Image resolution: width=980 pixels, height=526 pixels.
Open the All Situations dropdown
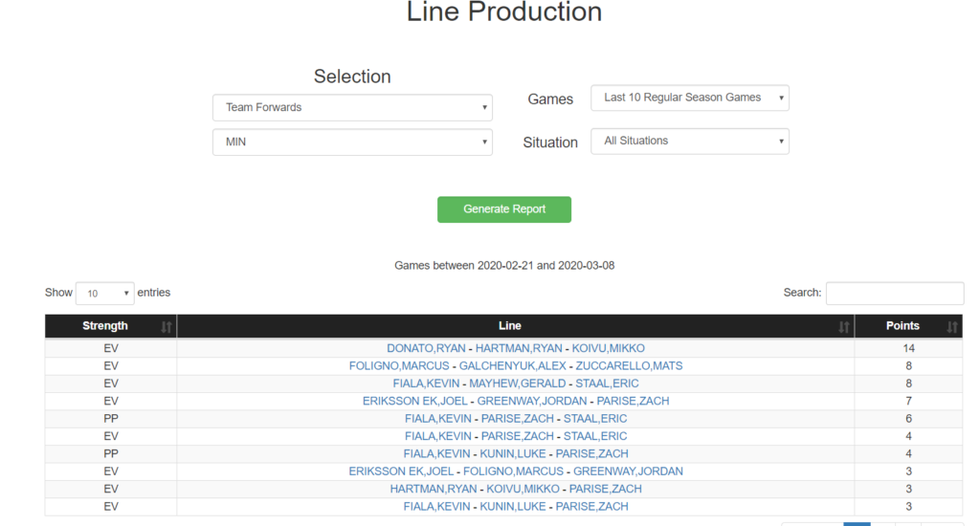coord(690,142)
